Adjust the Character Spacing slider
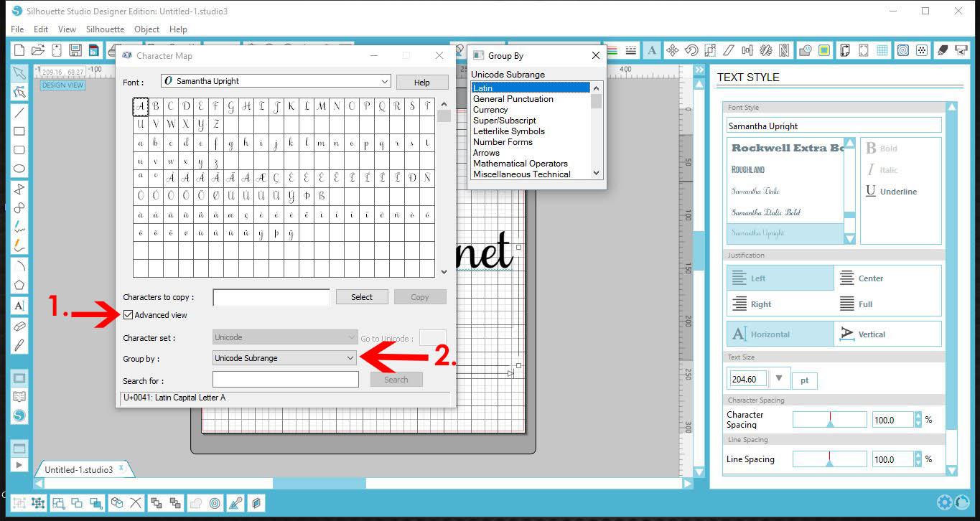The height and width of the screenshot is (521, 980). click(x=829, y=420)
